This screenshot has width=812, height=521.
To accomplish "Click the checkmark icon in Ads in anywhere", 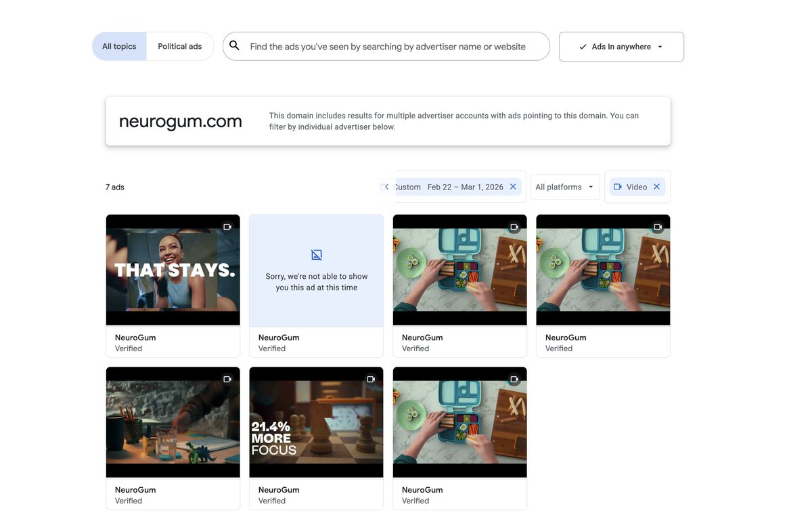I will 583,47.
